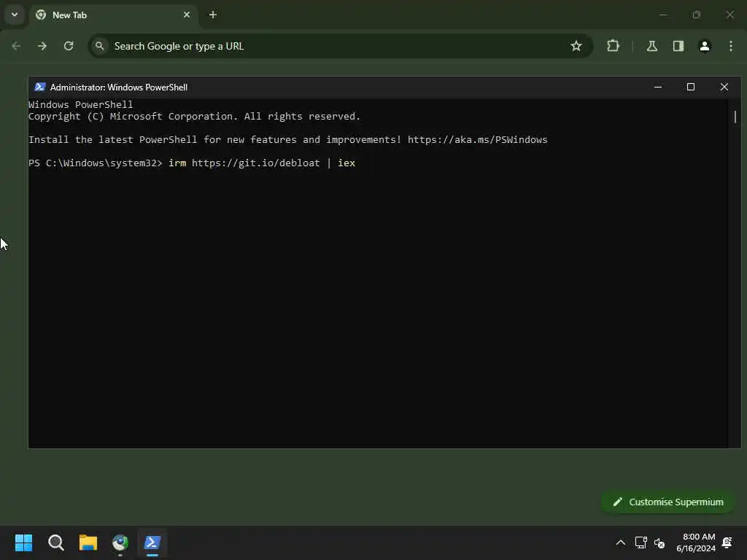Click the irm https://git.io/debloat command text
The image size is (747, 560).
tap(262, 163)
